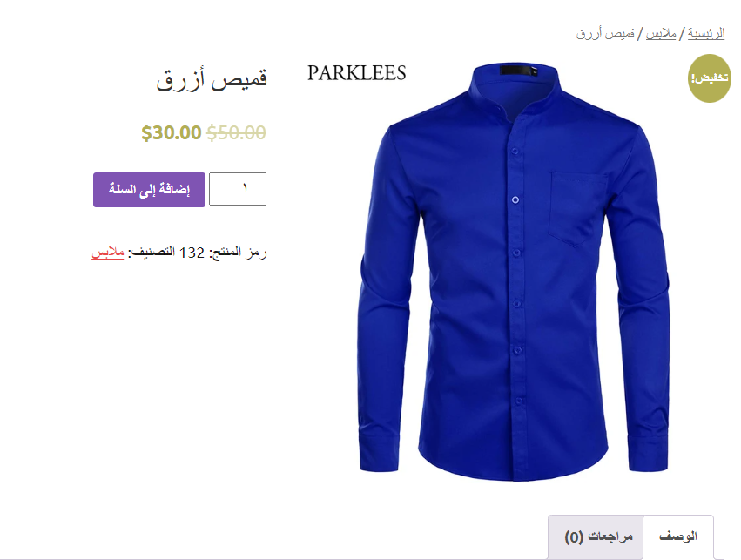Go to ملابس in the breadcrumb
Viewport: 741px width, 560px height.
tap(661, 34)
